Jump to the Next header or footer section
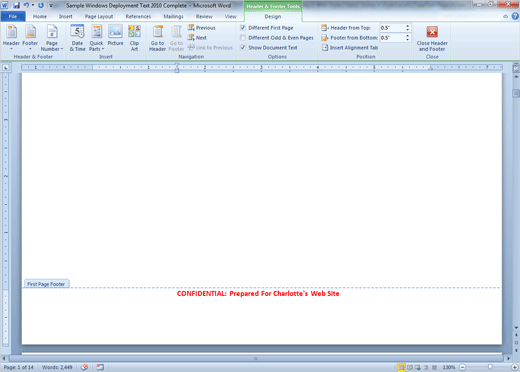This screenshot has height=372, width=520. click(197, 38)
